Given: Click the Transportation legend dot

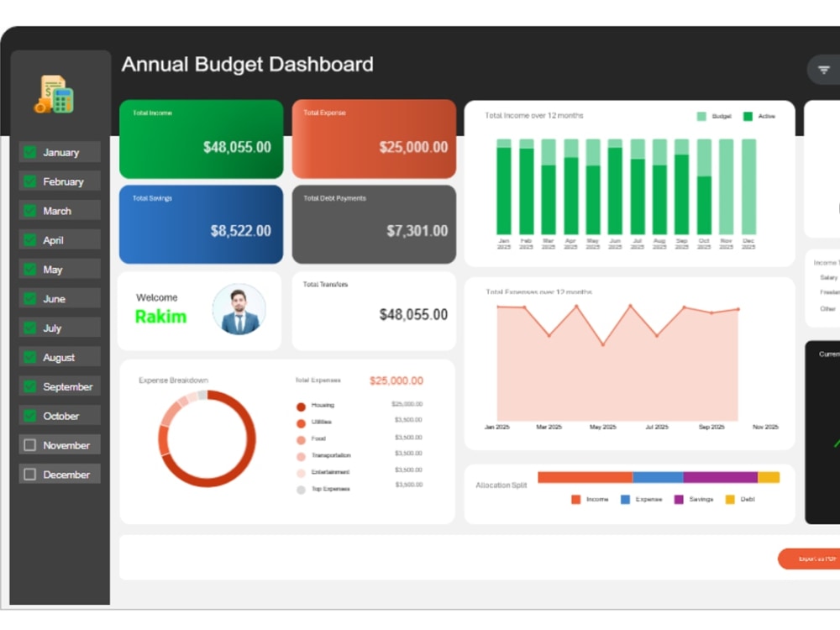Looking at the screenshot, I should (x=301, y=456).
